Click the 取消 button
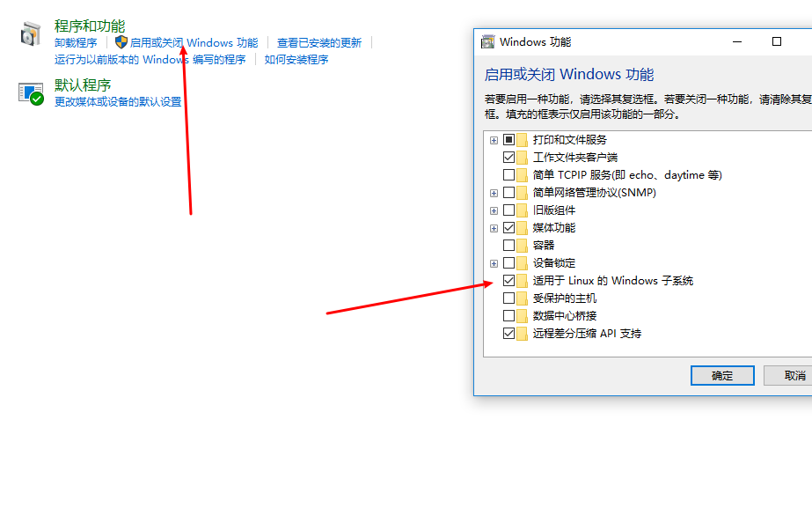The image size is (812, 523). [787, 376]
